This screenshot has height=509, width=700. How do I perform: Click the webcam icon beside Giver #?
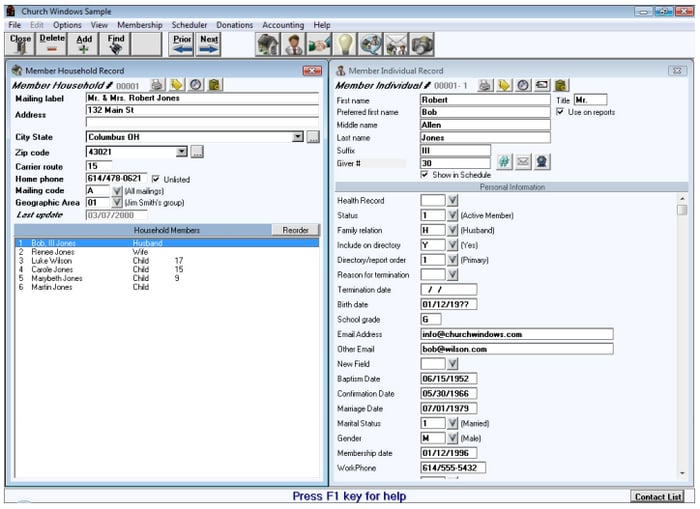[542, 162]
